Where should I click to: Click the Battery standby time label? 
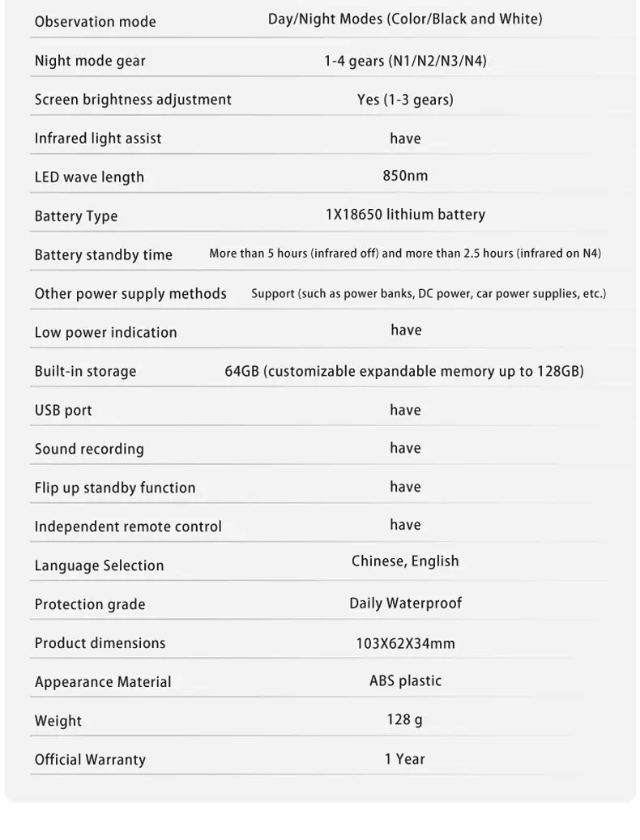pos(104,255)
